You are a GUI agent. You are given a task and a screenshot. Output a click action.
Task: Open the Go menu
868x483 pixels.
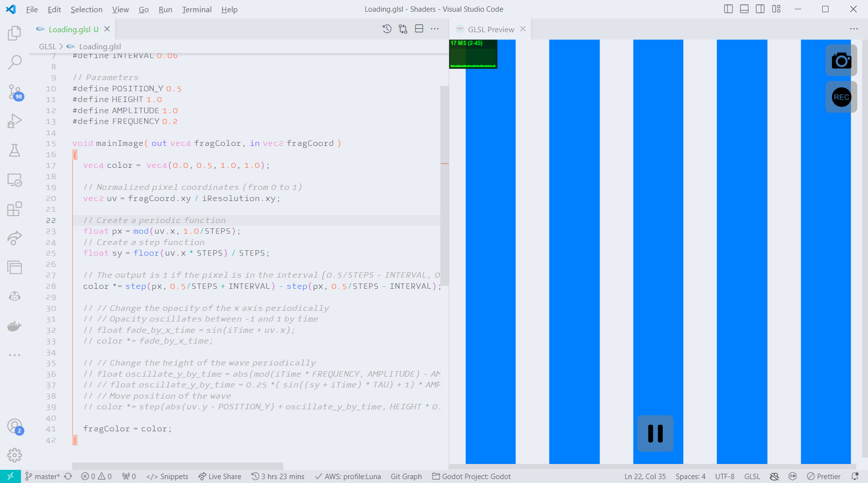[143, 9]
